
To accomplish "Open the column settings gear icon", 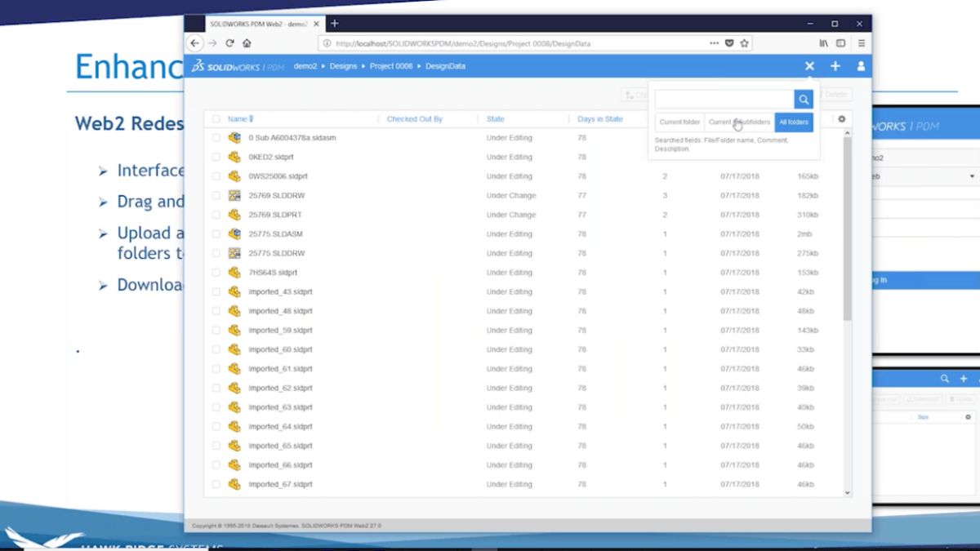I will point(841,118).
